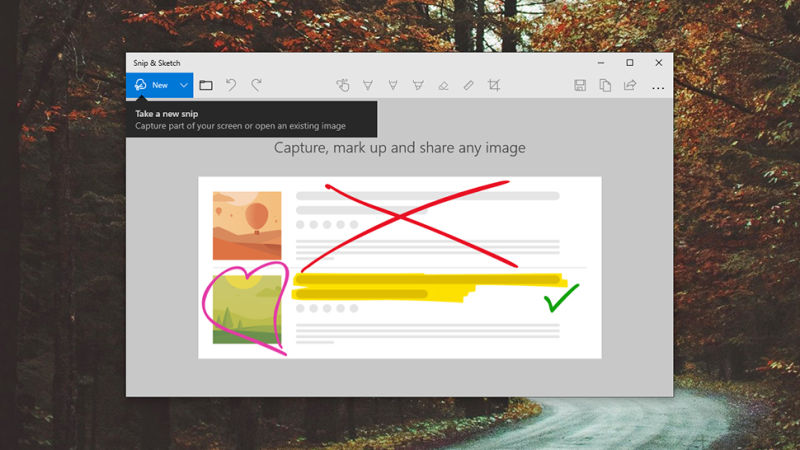Click the green landscape thumbnail with heart

247,309
